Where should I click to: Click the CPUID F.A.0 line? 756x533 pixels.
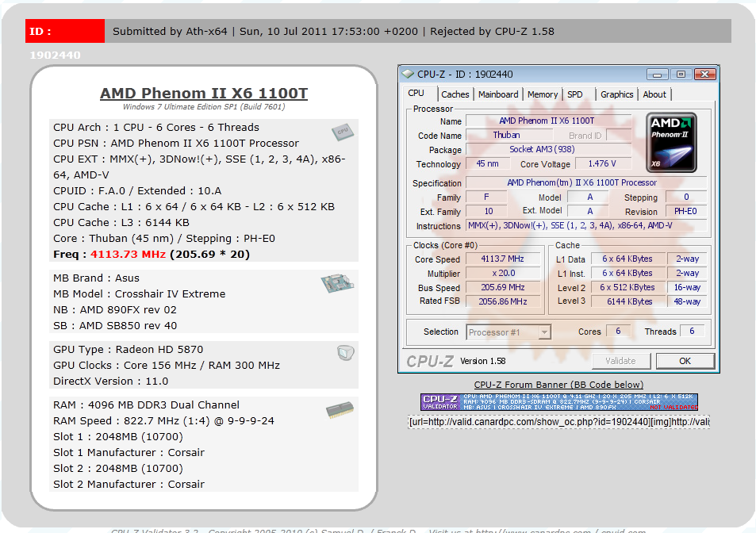coord(137,191)
